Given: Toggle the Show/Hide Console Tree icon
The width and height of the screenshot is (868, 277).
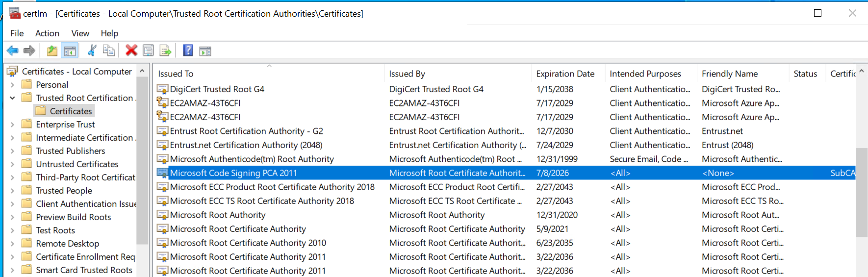Looking at the screenshot, I should [70, 50].
